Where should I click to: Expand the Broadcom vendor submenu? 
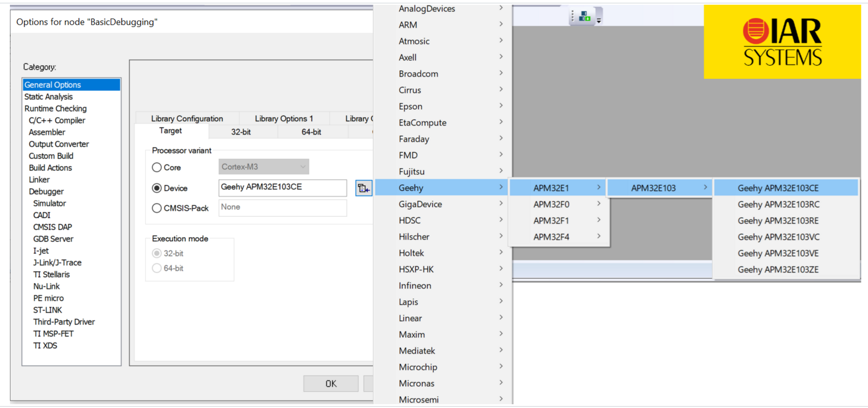[443, 74]
